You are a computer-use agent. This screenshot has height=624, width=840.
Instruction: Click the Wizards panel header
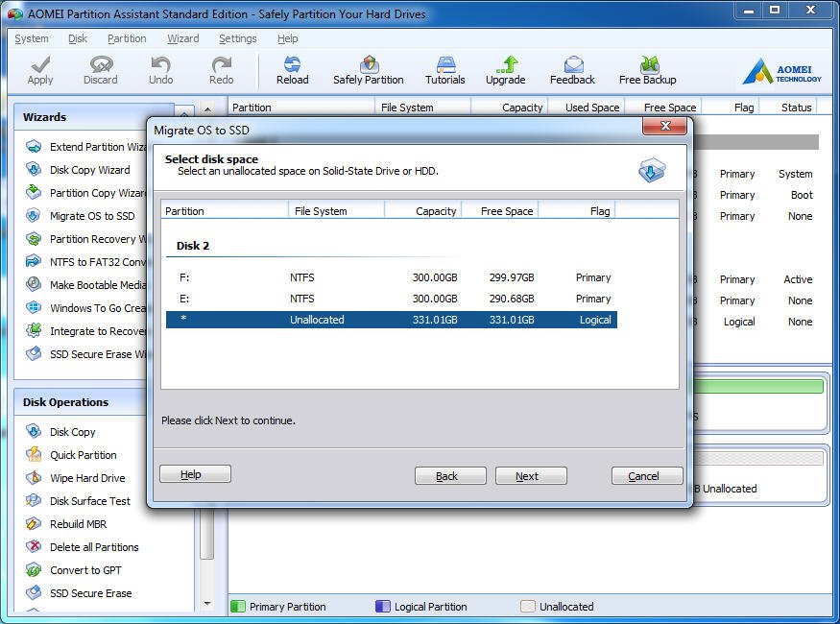[x=94, y=117]
